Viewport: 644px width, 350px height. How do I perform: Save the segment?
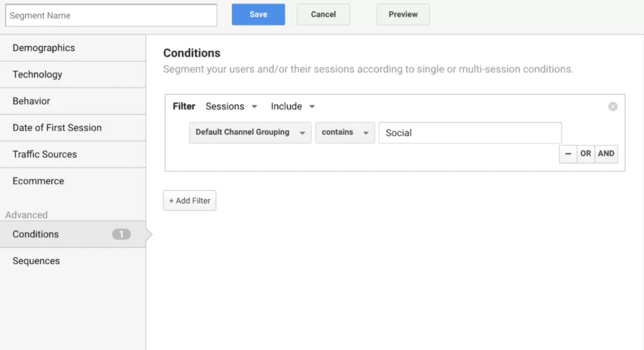tap(258, 14)
